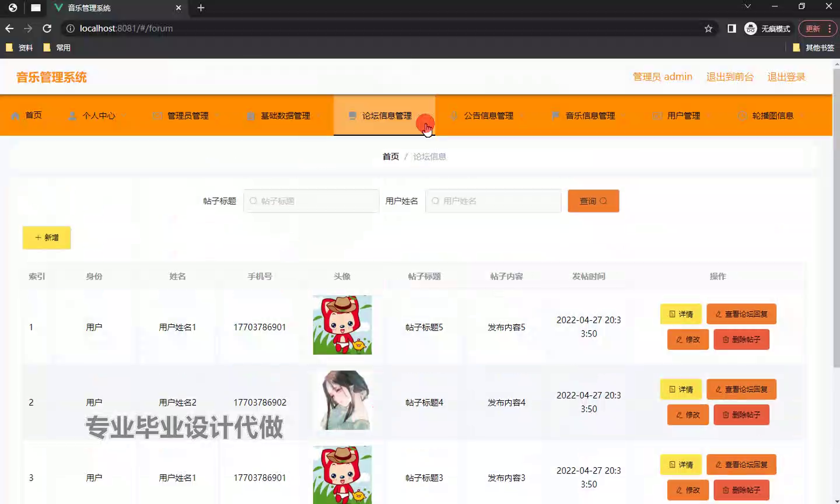840x504 pixels.
Task: Click the 首页 breadcrumb link
Action: tap(391, 156)
